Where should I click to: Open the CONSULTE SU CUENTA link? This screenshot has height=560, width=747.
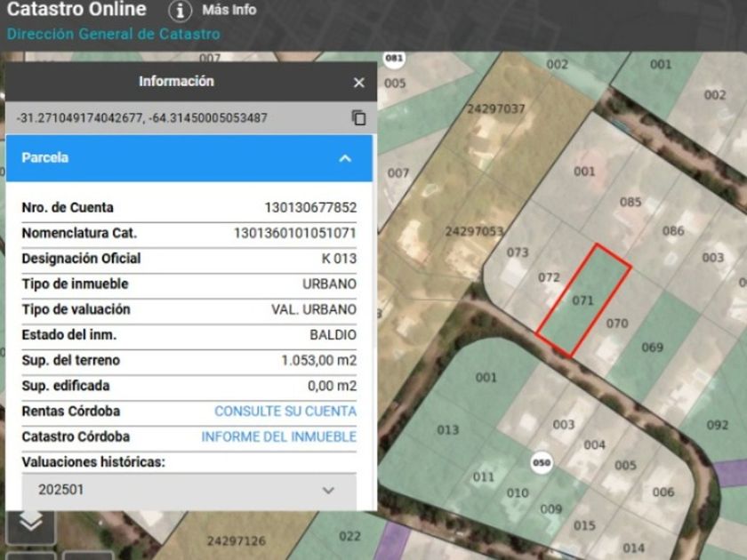coord(285,412)
